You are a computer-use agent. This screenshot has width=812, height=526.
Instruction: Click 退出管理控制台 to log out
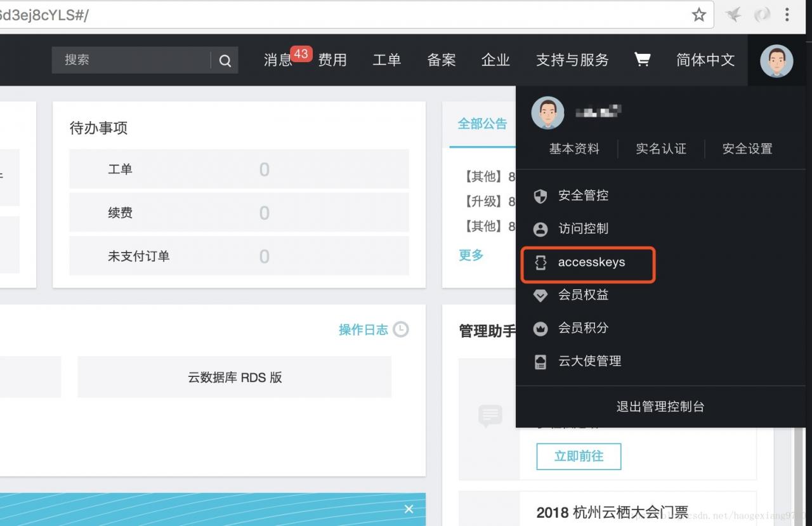point(660,407)
